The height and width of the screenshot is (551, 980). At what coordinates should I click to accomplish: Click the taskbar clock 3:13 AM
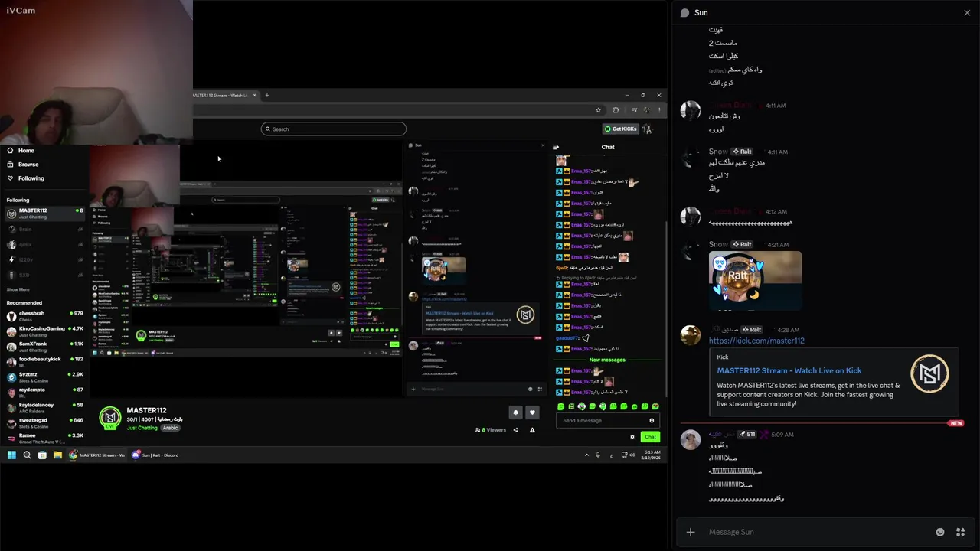tap(652, 455)
